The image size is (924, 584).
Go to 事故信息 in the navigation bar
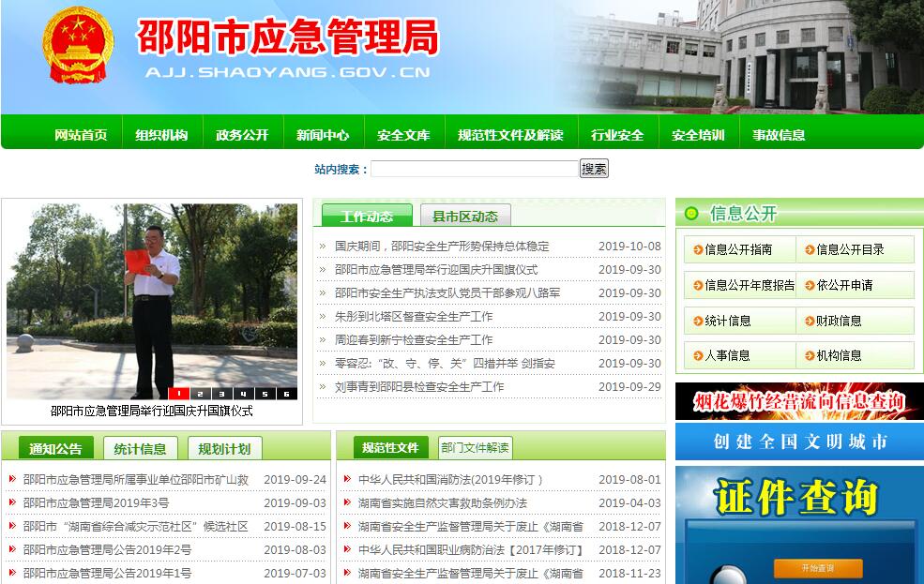(779, 135)
